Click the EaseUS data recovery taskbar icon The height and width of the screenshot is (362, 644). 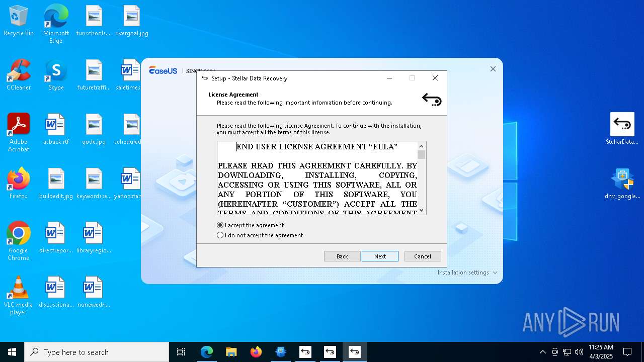(281, 352)
